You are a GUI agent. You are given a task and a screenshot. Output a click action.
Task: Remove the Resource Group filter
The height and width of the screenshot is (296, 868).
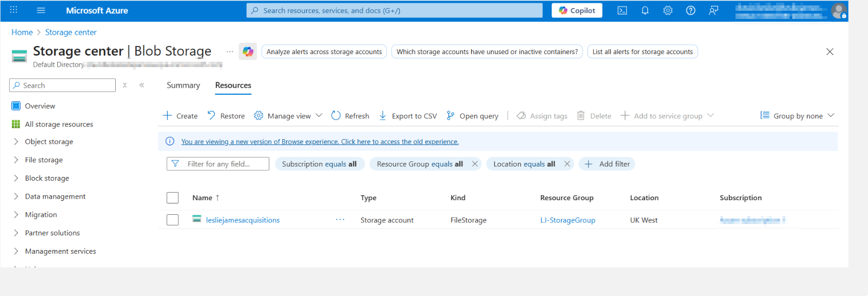(475, 163)
